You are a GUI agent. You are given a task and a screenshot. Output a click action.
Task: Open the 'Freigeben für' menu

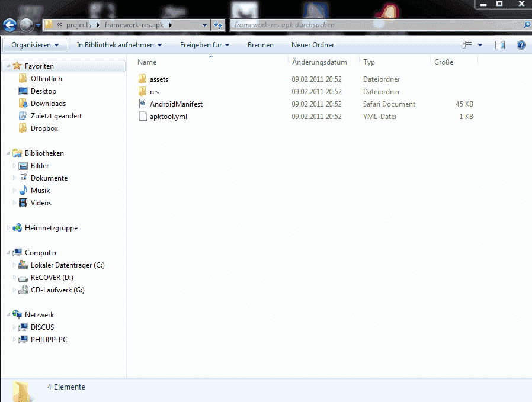coord(204,45)
